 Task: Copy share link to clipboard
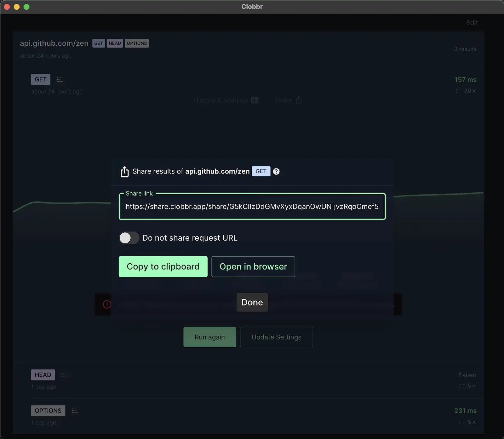pos(163,266)
